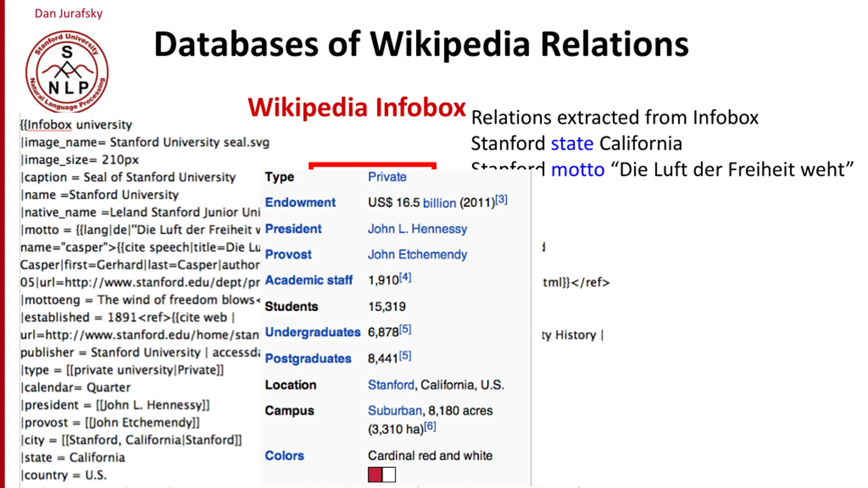Open citation [3] next to endowment
868x488 pixels.
pos(501,200)
